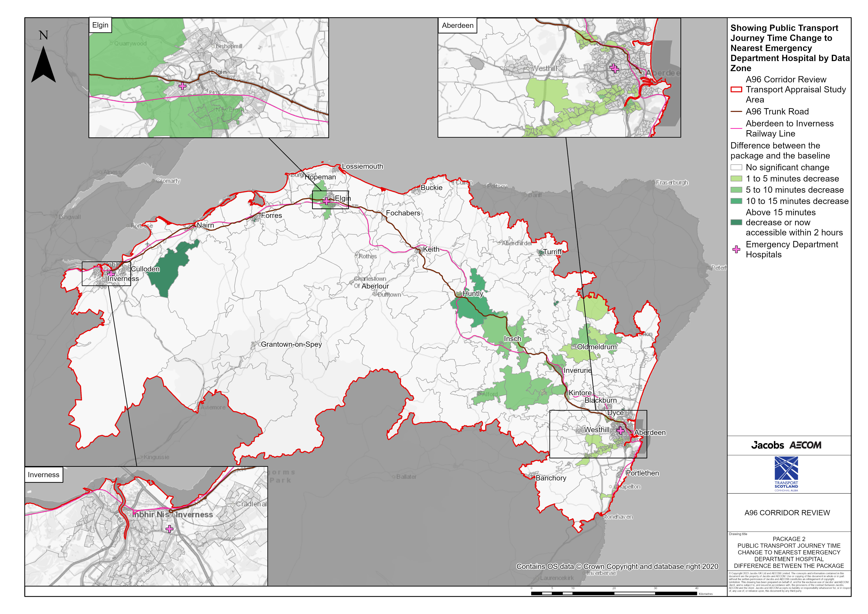Screen dimensions: 868x614
Task: Click the Above 15 minutes decrease swatch
Action: (736, 222)
